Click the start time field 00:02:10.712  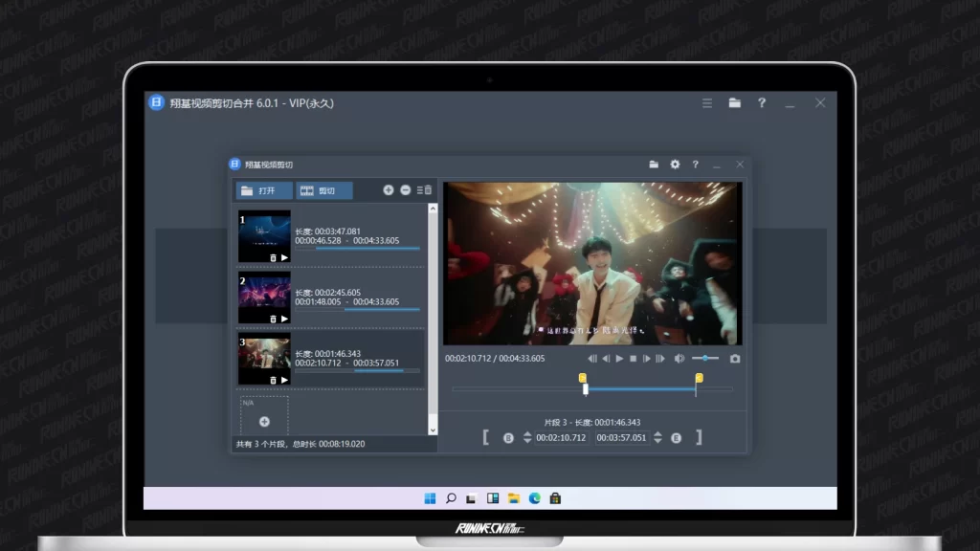point(562,438)
